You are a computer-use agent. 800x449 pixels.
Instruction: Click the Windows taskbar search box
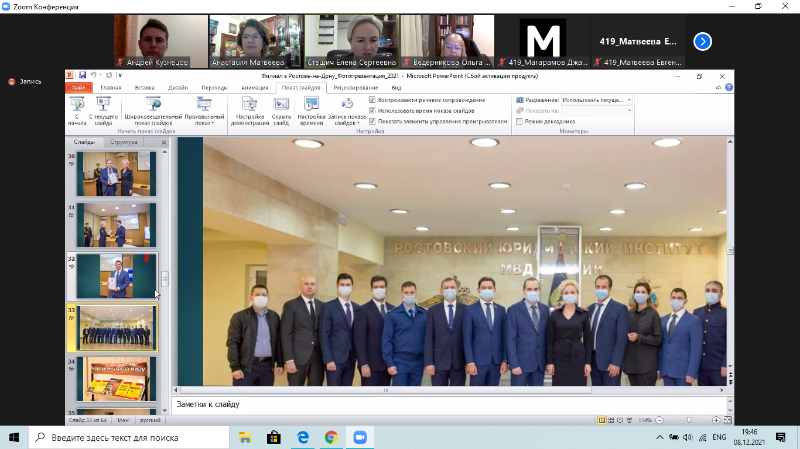(129, 438)
